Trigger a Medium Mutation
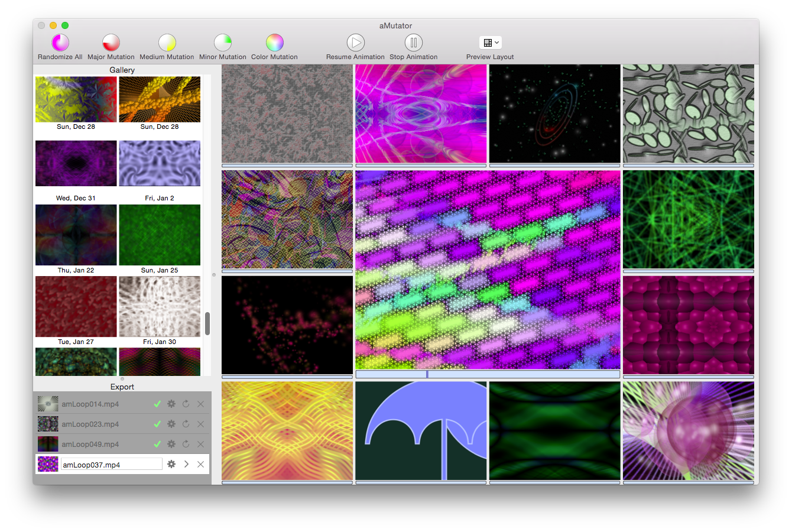The width and height of the screenshot is (792, 532). [167, 43]
